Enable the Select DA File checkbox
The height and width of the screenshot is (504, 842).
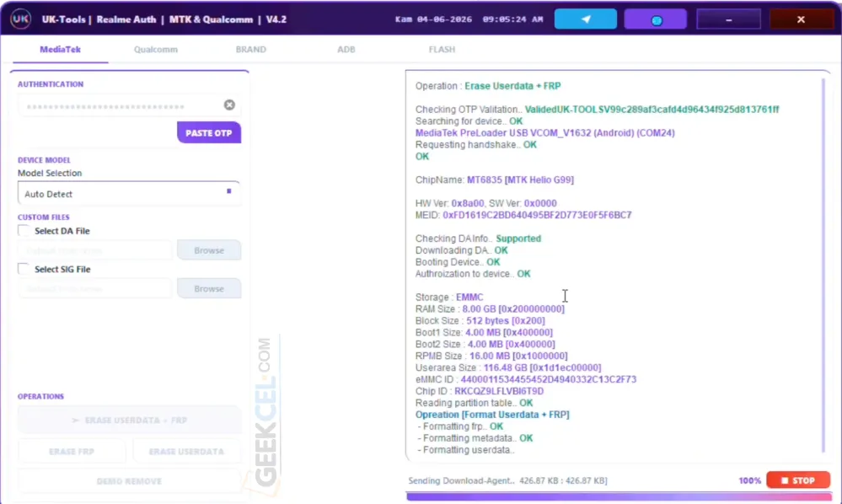point(24,231)
